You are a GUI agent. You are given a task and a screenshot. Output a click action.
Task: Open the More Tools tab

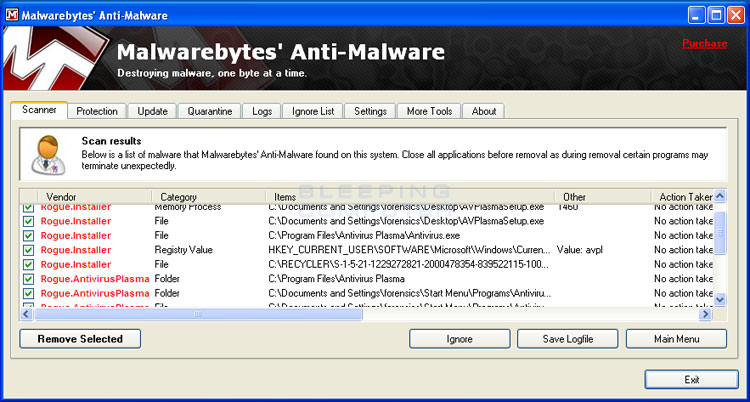(429, 111)
